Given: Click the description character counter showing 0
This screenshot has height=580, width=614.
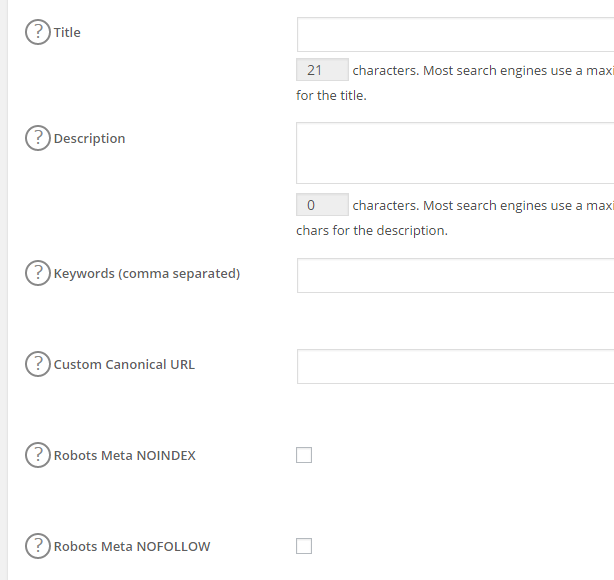Looking at the screenshot, I should [322, 205].
